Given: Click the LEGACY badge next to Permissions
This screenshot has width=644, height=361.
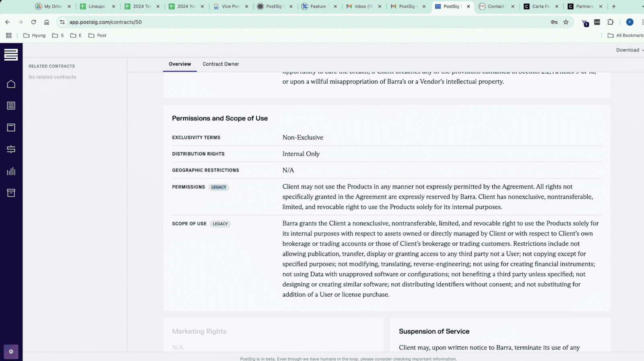Looking at the screenshot, I should [219, 187].
